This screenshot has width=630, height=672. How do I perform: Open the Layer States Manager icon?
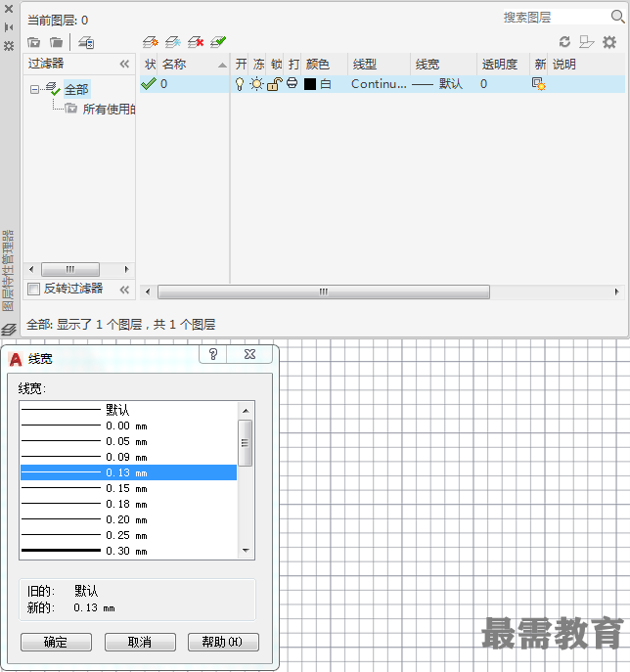coord(86,42)
